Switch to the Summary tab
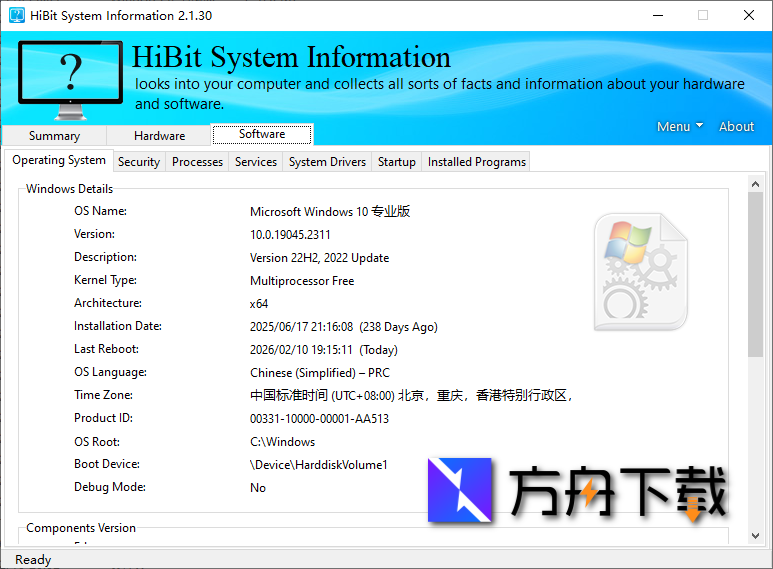 coord(54,136)
